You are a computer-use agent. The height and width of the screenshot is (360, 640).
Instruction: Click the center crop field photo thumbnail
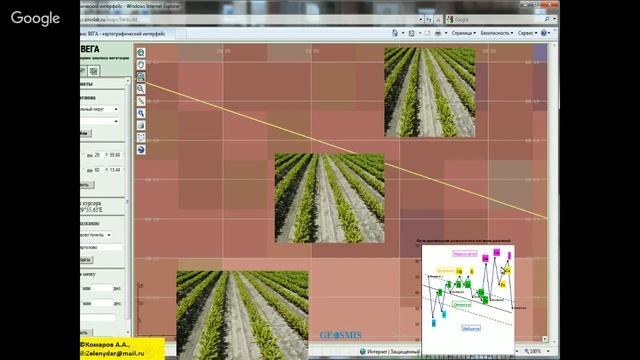coord(329,198)
